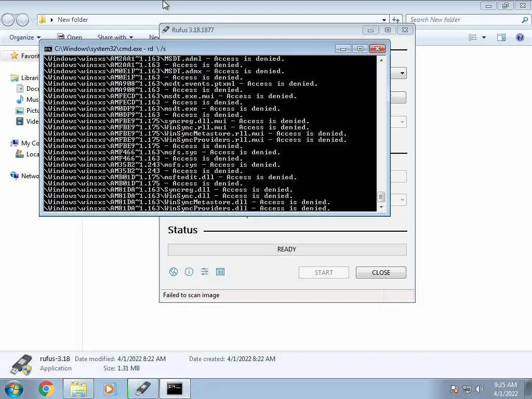Switch to cmd.exe taskbar button

click(175, 389)
